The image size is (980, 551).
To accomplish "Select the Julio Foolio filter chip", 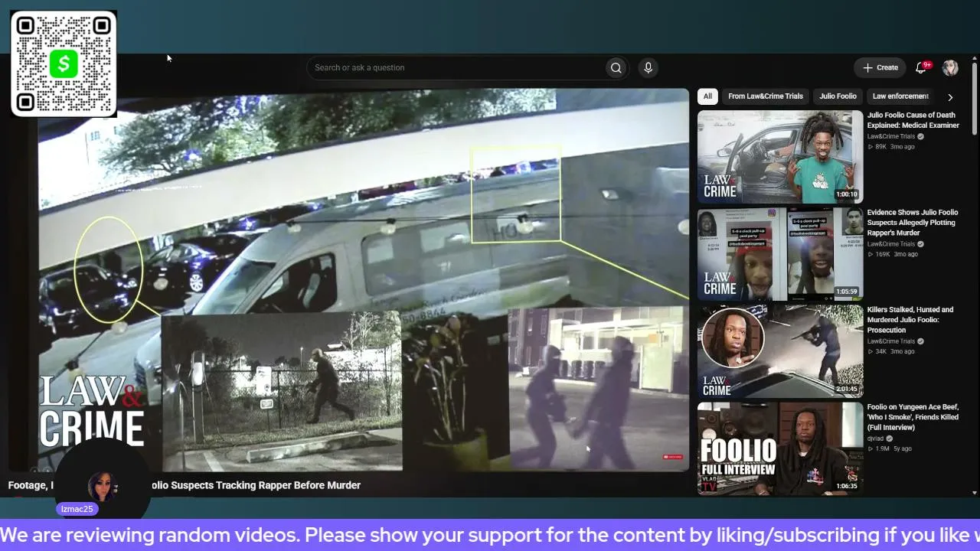I will click(x=838, y=96).
